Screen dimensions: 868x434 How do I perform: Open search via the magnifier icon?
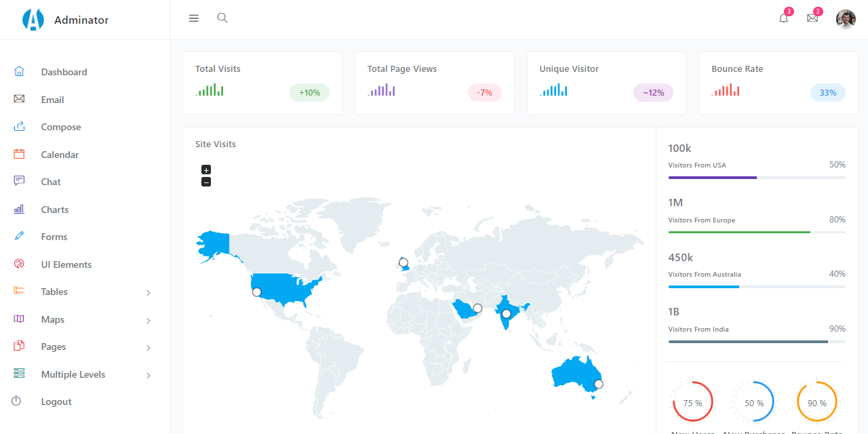pos(222,18)
